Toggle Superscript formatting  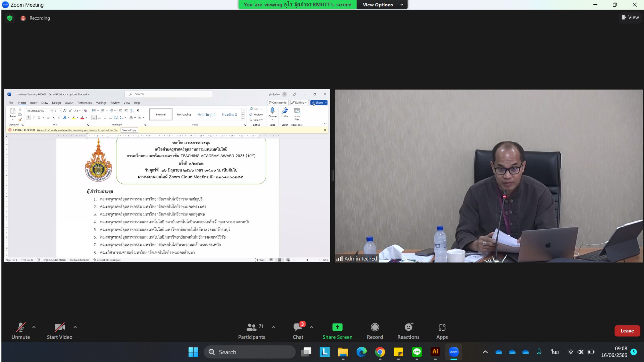point(59,117)
